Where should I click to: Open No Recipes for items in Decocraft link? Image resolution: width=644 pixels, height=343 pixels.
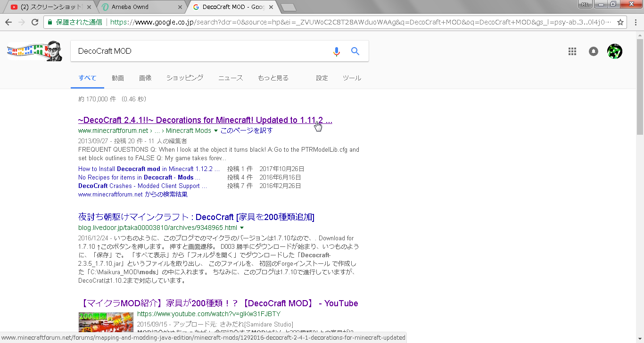point(139,177)
